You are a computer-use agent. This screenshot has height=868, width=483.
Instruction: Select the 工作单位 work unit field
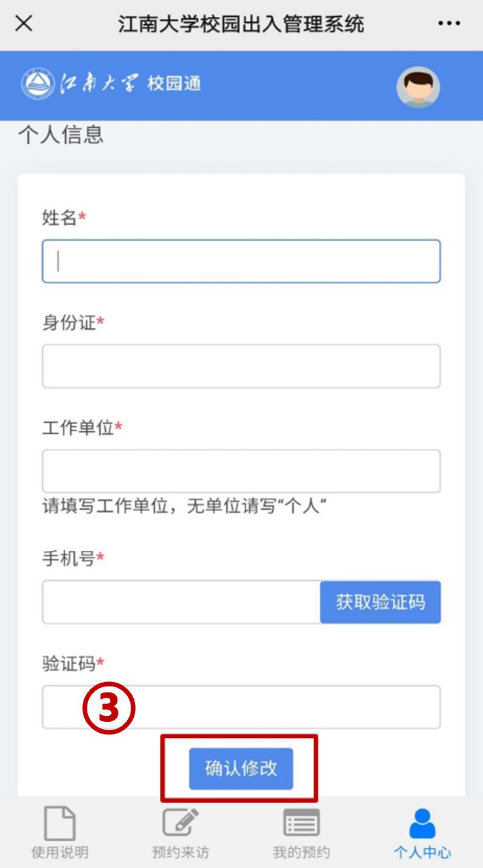241,471
